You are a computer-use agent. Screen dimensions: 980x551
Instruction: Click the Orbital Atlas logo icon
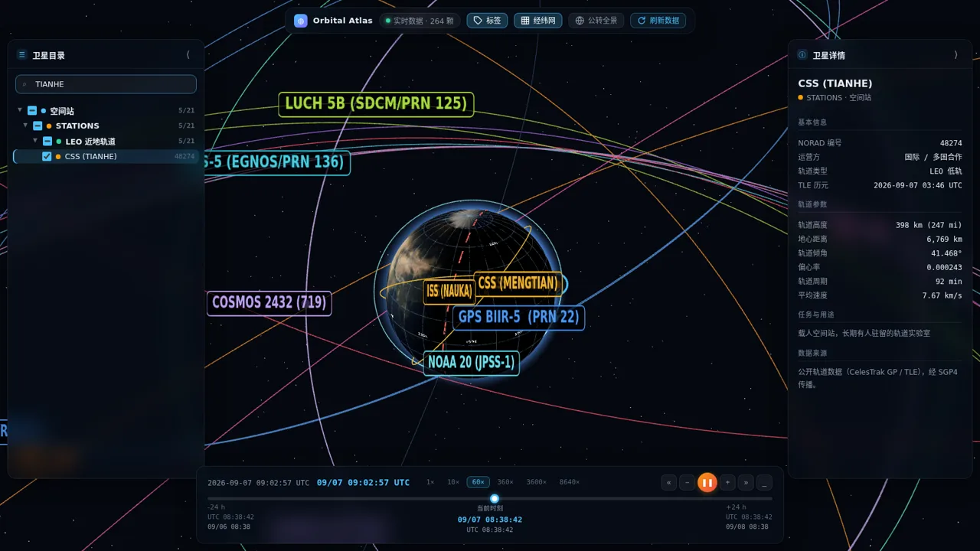click(x=300, y=21)
